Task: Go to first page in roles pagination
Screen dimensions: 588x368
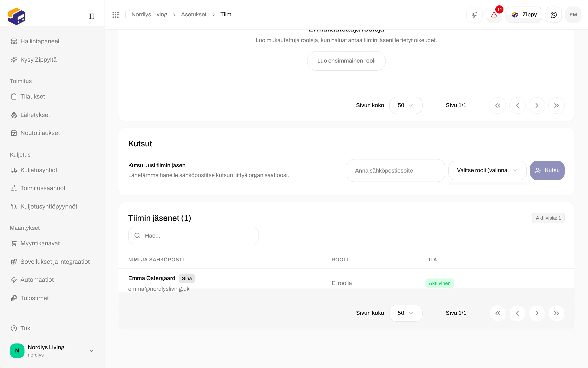Action: click(x=498, y=105)
